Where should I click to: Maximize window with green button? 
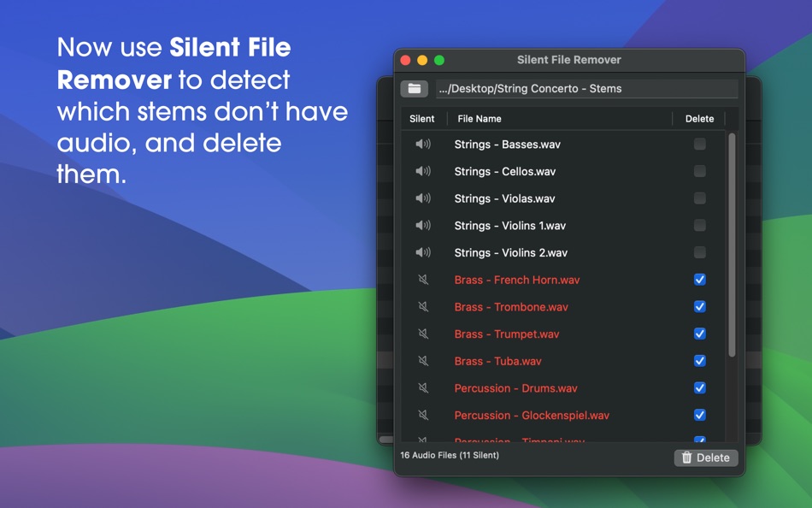[439, 60]
